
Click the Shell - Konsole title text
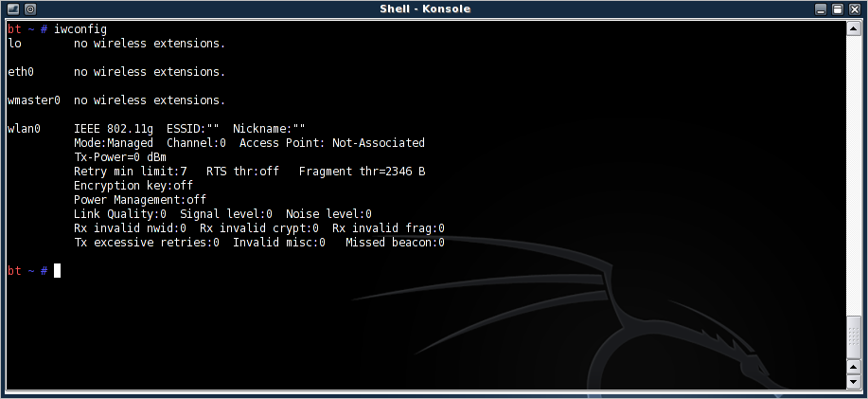coord(425,9)
